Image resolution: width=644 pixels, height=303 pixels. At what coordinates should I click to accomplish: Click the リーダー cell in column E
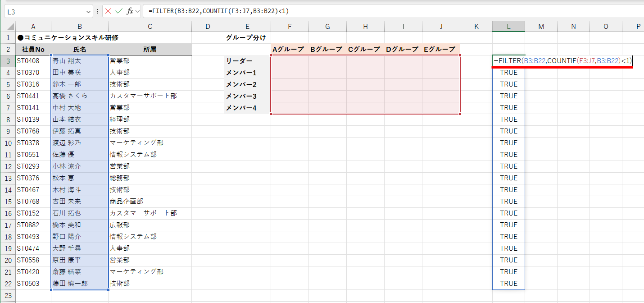(247, 60)
